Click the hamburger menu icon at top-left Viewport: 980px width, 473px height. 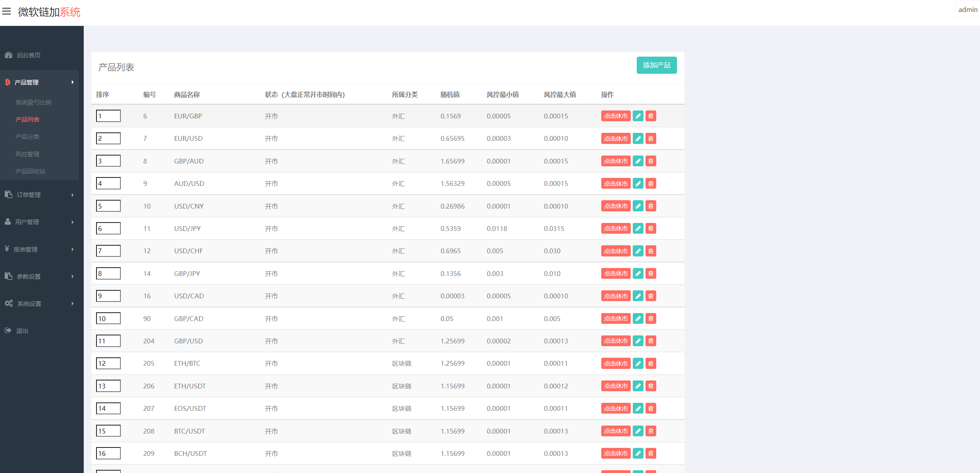tap(7, 11)
